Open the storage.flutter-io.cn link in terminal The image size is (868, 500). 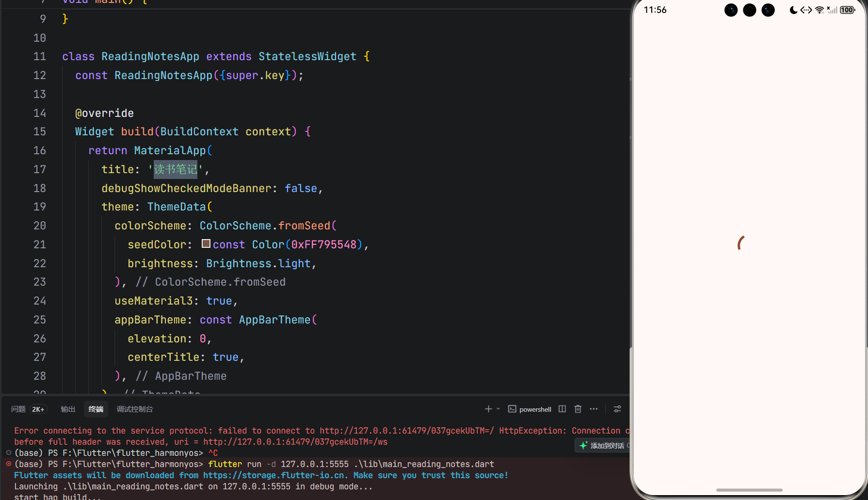[274, 475]
